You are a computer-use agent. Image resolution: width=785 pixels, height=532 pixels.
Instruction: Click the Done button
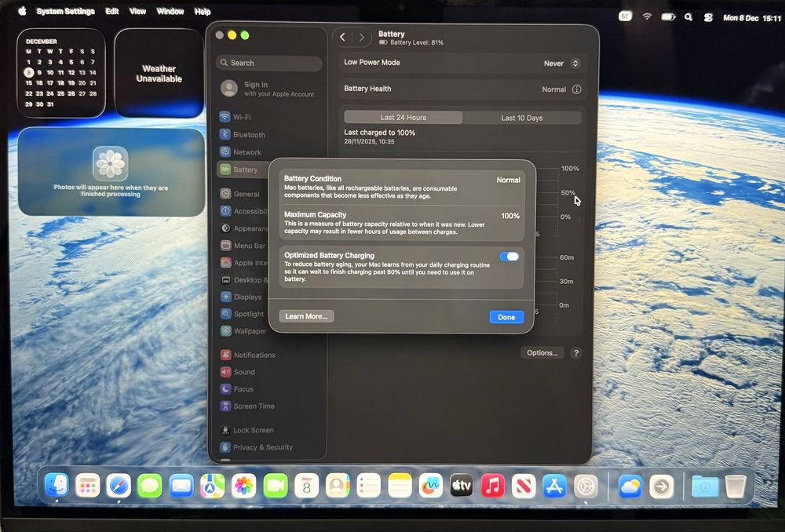tap(506, 317)
